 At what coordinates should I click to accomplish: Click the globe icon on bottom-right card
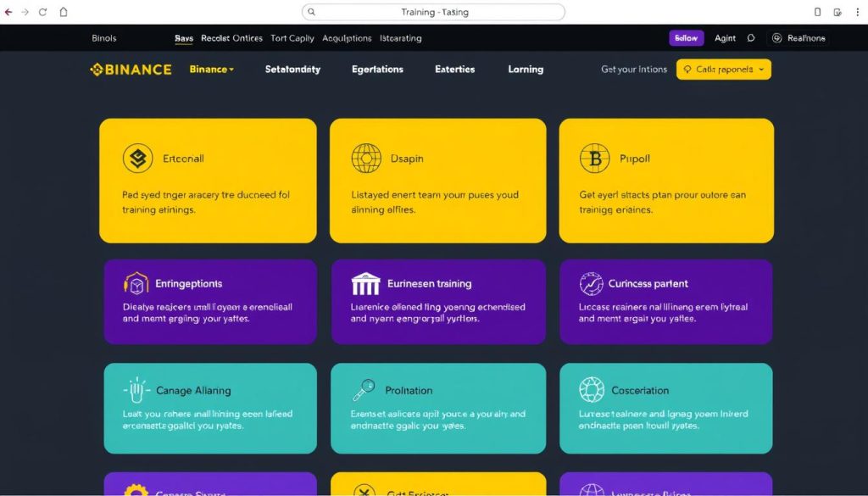pos(592,490)
